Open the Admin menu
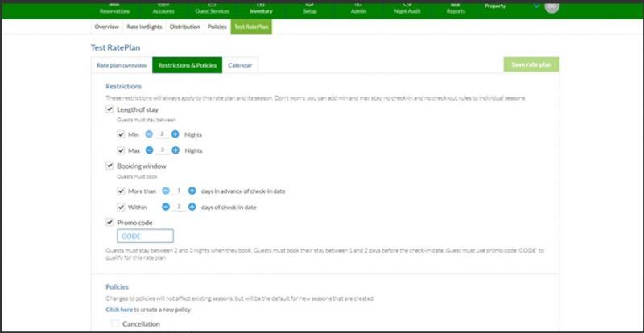 pyautogui.click(x=358, y=9)
